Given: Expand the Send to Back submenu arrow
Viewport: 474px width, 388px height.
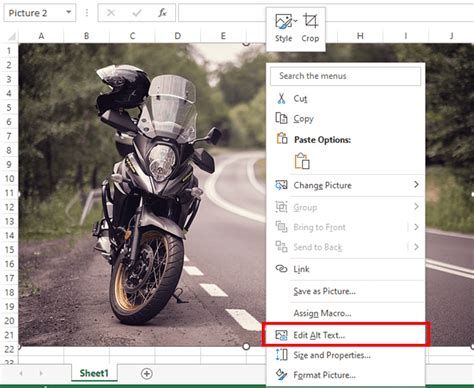Looking at the screenshot, I should (416, 247).
